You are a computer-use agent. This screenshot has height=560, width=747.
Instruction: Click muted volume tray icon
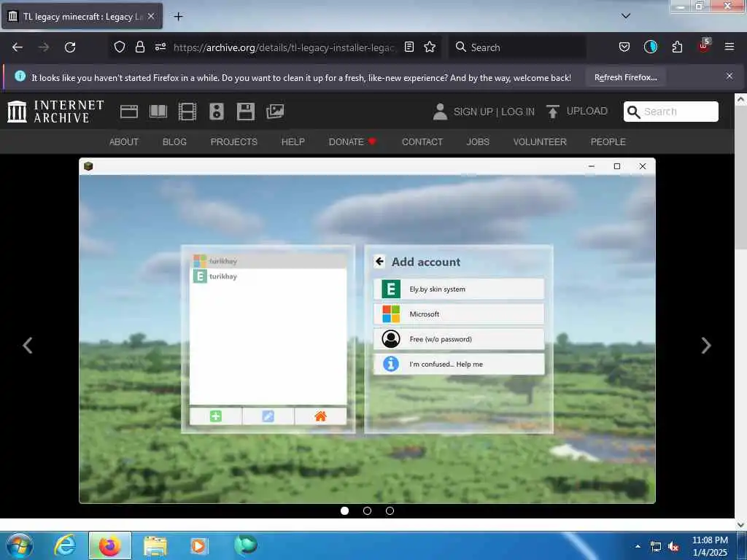(x=673, y=547)
